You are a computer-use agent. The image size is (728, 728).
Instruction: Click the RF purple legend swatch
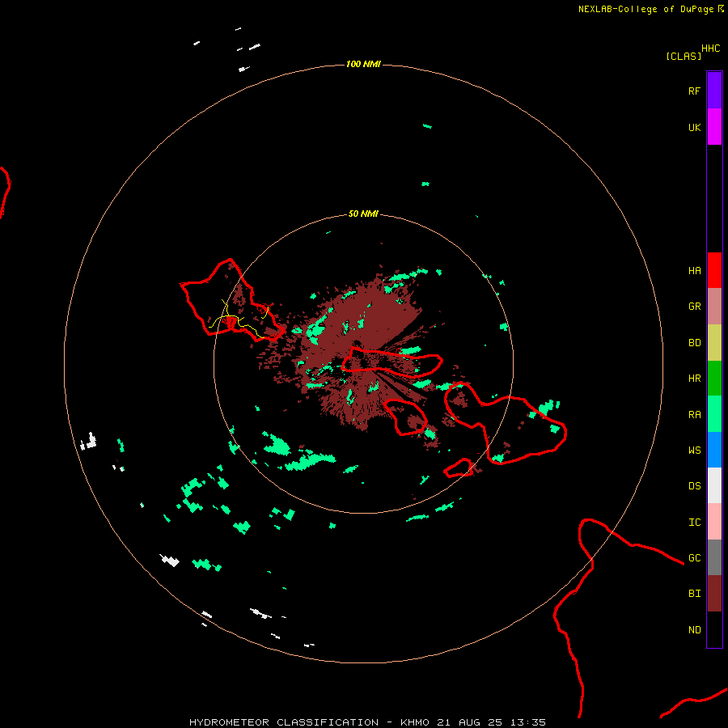click(x=714, y=91)
